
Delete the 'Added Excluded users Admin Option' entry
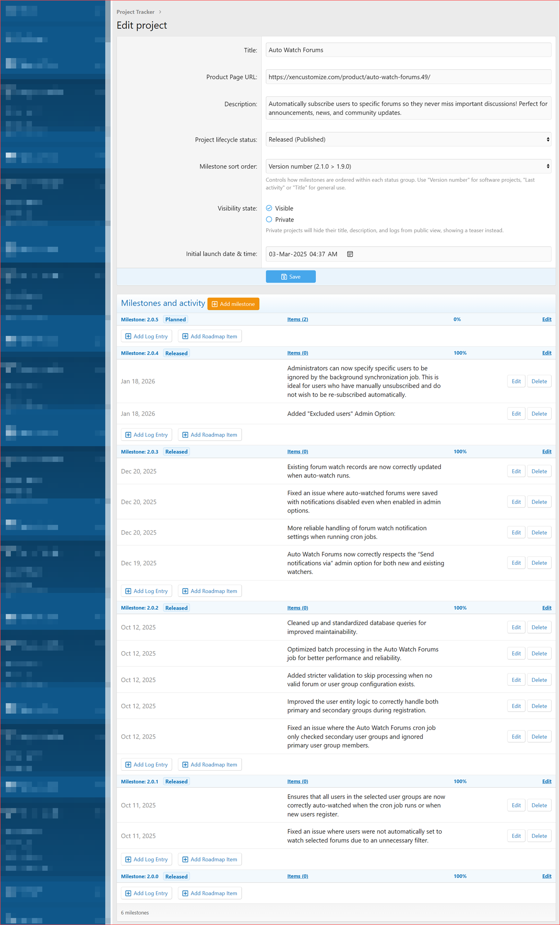pos(539,414)
